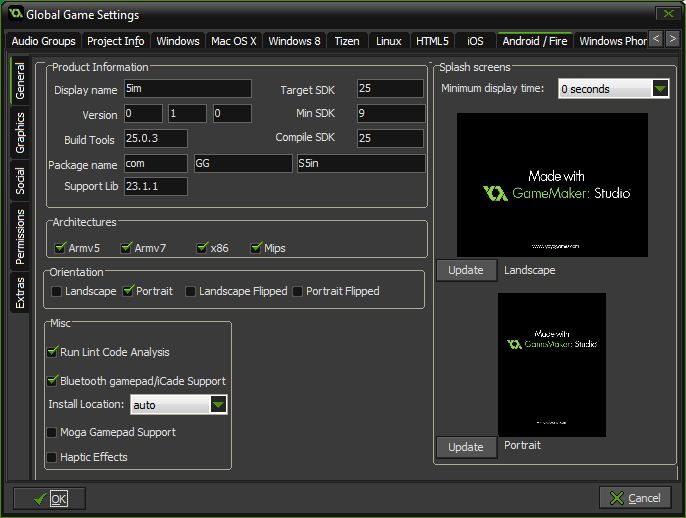Image resolution: width=686 pixels, height=518 pixels.
Task: Toggle the Armv7 architecture checkbox
Action: click(126, 248)
